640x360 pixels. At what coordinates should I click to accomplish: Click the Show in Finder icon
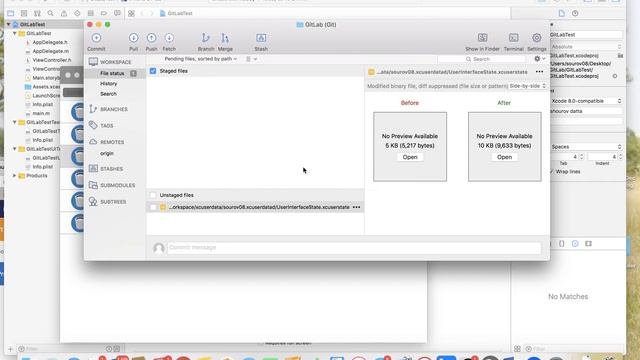482,38
